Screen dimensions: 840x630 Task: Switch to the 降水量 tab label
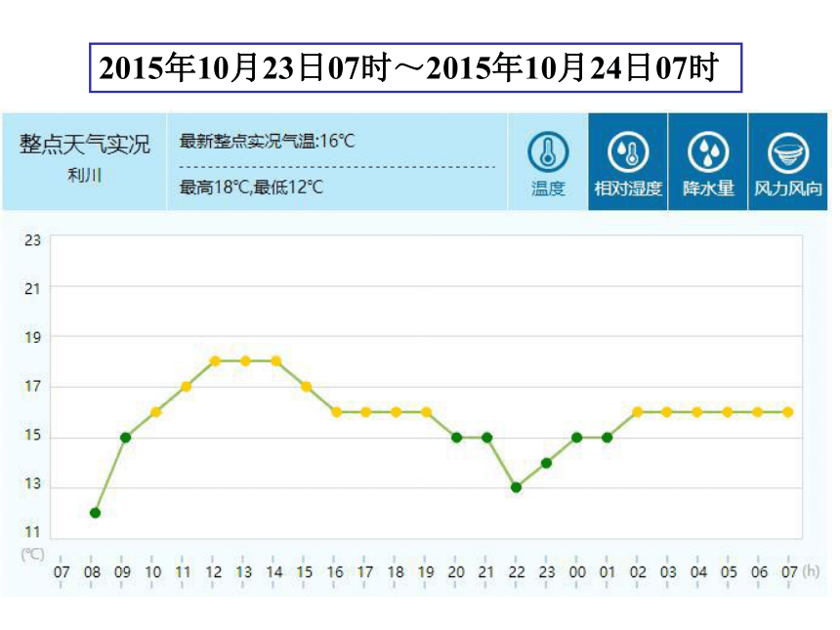pos(708,189)
